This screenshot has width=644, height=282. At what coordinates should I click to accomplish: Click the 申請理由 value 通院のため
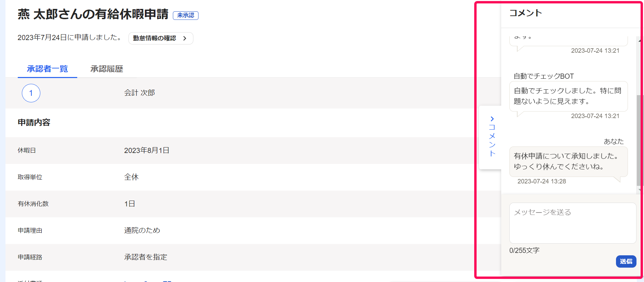[142, 231]
